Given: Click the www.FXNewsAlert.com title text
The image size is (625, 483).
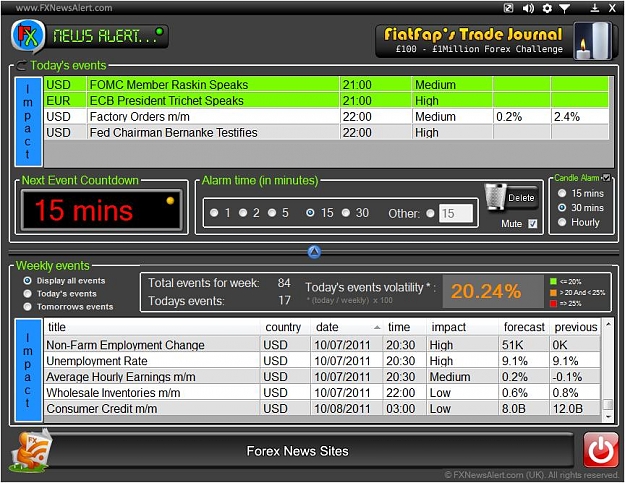Looking at the screenshot, I should 64,8.
